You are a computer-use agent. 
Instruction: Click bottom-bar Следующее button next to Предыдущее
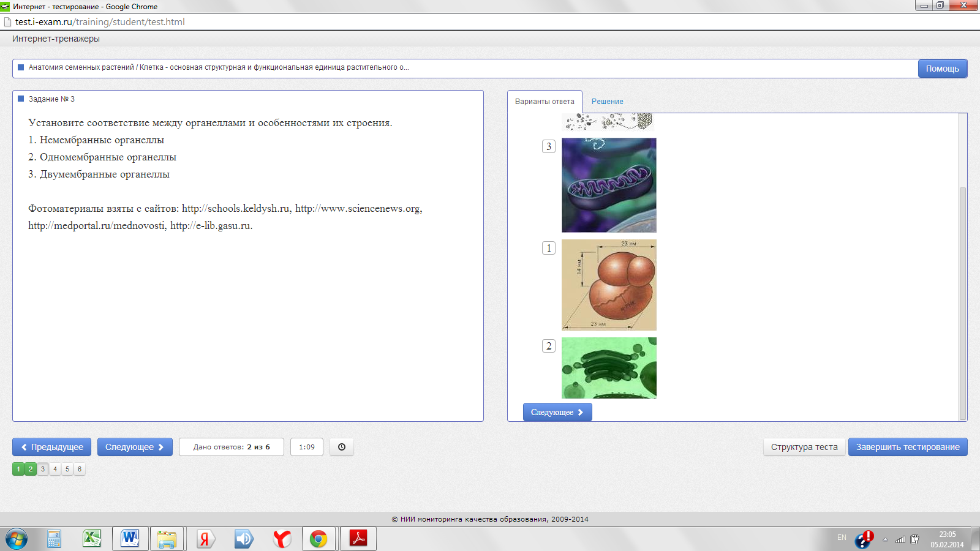[135, 447]
